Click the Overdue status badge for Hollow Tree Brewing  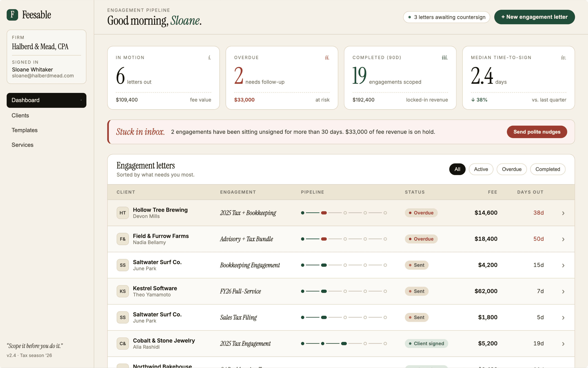coord(421,213)
